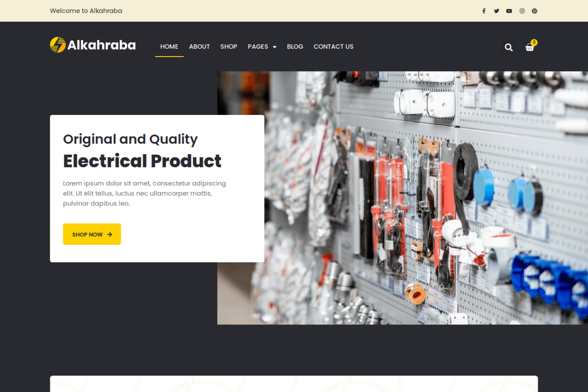This screenshot has width=588, height=392.
Task: Select the About menu item
Action: click(199, 46)
